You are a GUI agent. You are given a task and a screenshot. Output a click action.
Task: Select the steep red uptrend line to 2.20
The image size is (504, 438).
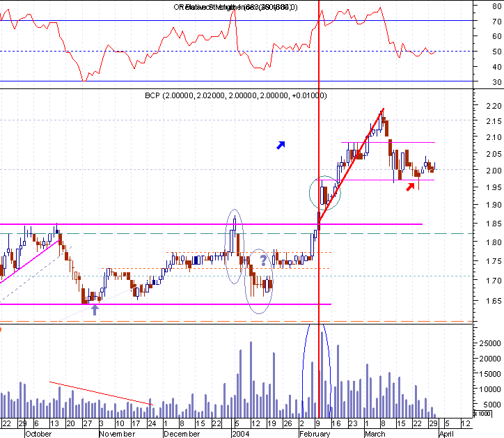tap(352, 165)
